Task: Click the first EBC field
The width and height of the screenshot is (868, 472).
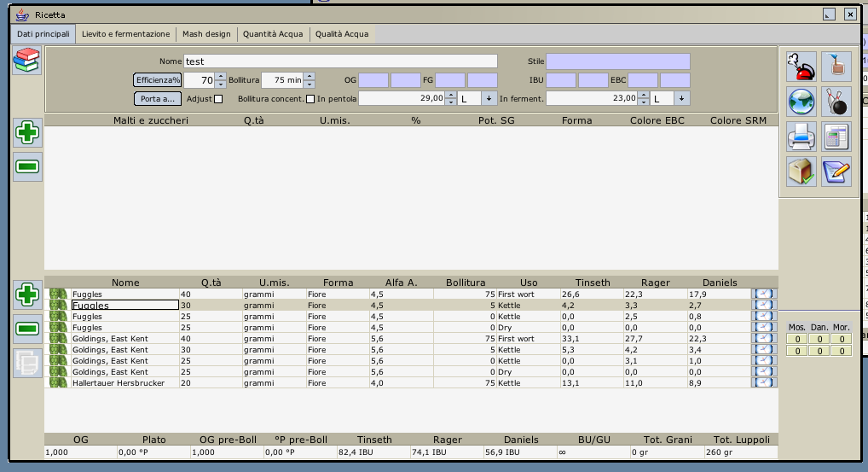Action: click(643, 80)
